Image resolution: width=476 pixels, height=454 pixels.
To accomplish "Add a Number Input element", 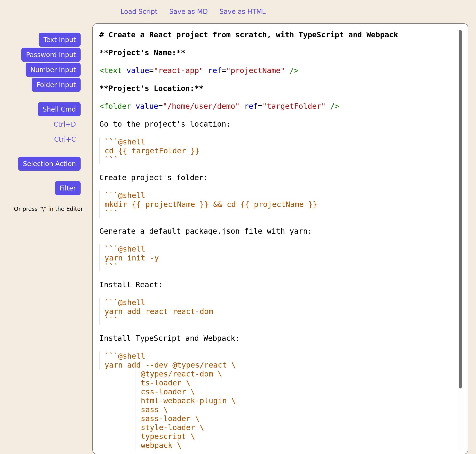I will point(53,70).
